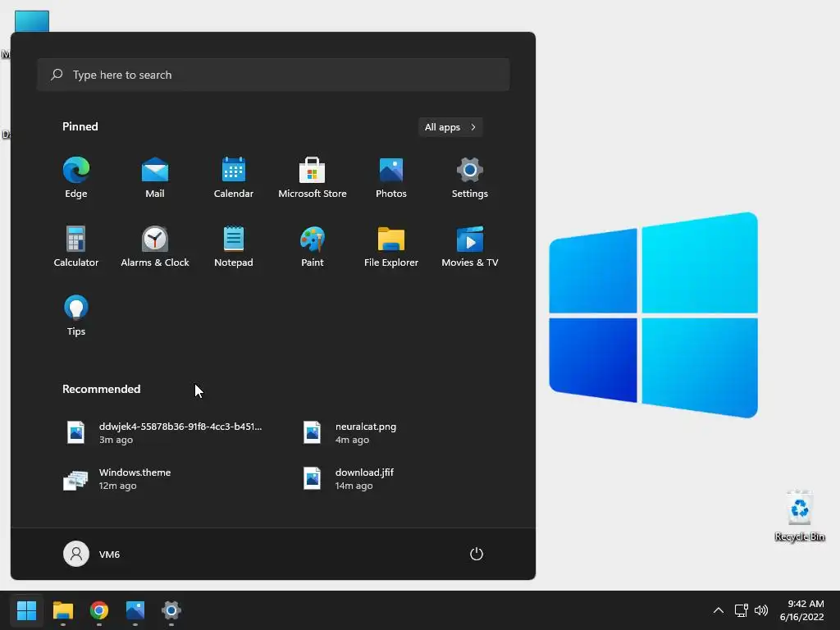Launch the Paint app
The width and height of the screenshot is (840, 630).
313,246
